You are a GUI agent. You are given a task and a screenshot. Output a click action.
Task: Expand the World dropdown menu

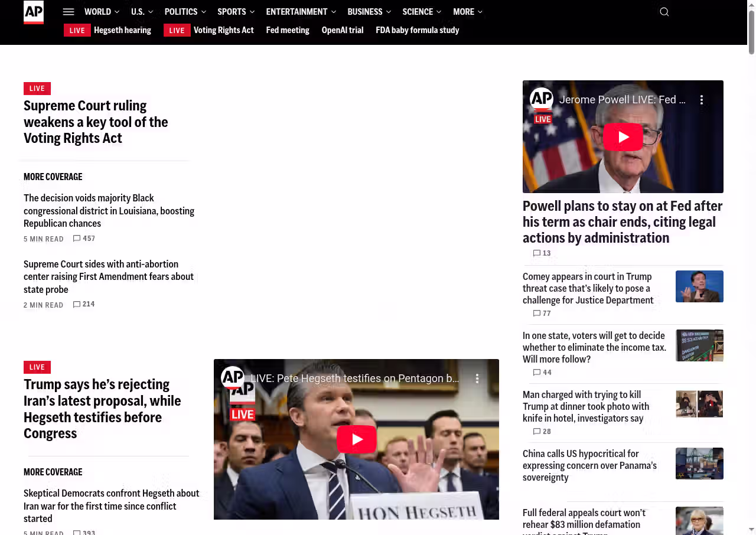click(x=102, y=12)
